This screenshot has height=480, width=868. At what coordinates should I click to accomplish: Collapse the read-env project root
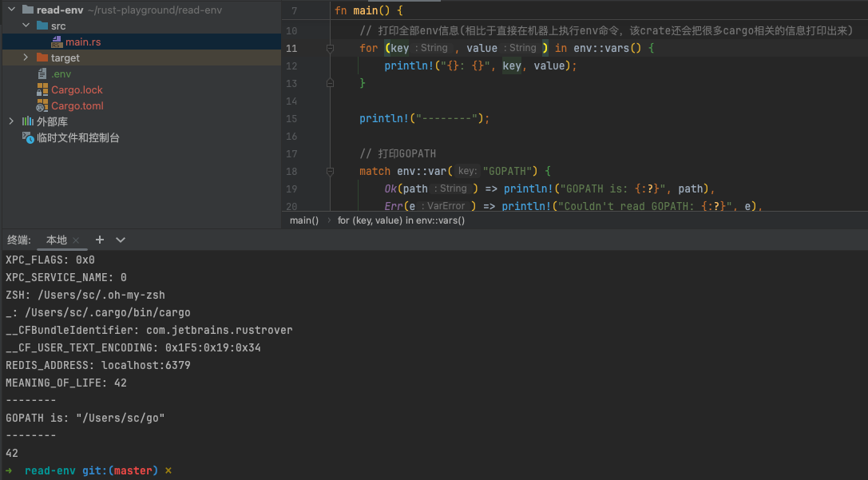pos(10,10)
